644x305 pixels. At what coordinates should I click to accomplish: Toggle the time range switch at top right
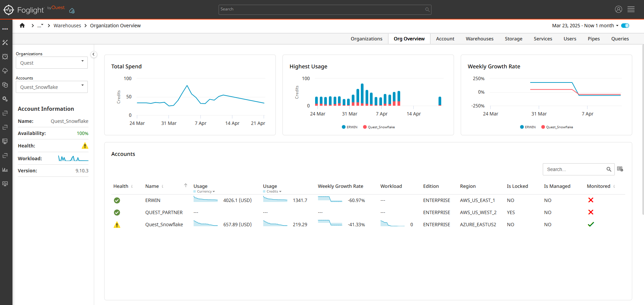(x=626, y=26)
